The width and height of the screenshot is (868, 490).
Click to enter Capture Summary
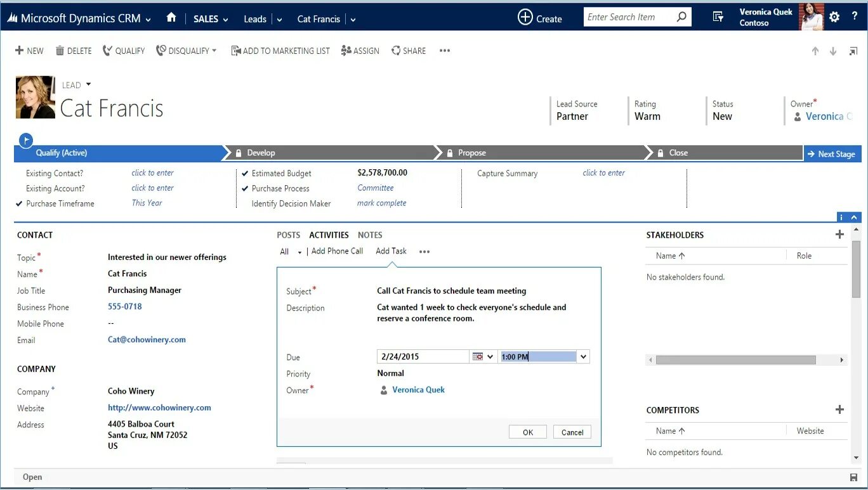603,172
